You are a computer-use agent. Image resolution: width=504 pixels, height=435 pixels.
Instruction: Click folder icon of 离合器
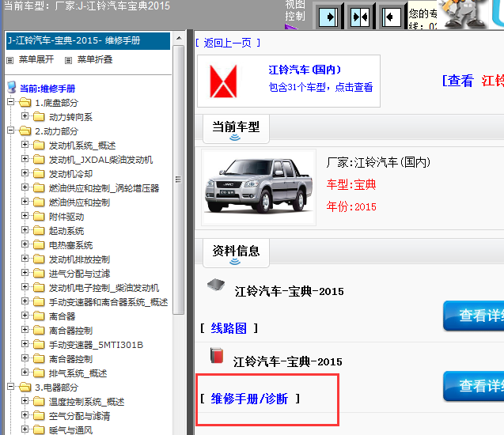click(x=39, y=316)
